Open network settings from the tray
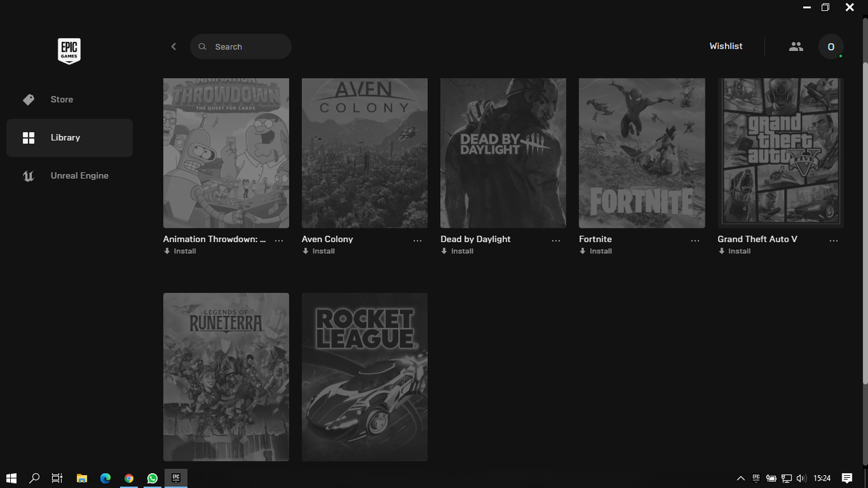 (787, 478)
